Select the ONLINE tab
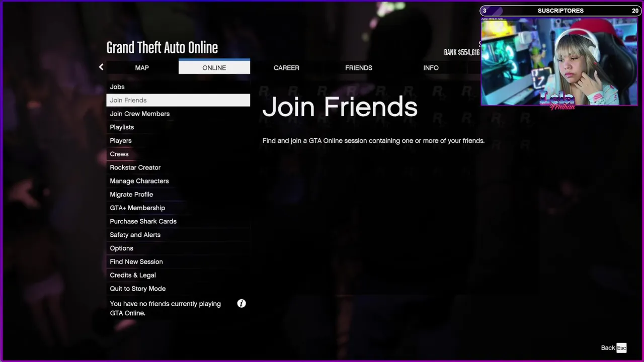Screen dimensions: 644x362 pos(214,67)
